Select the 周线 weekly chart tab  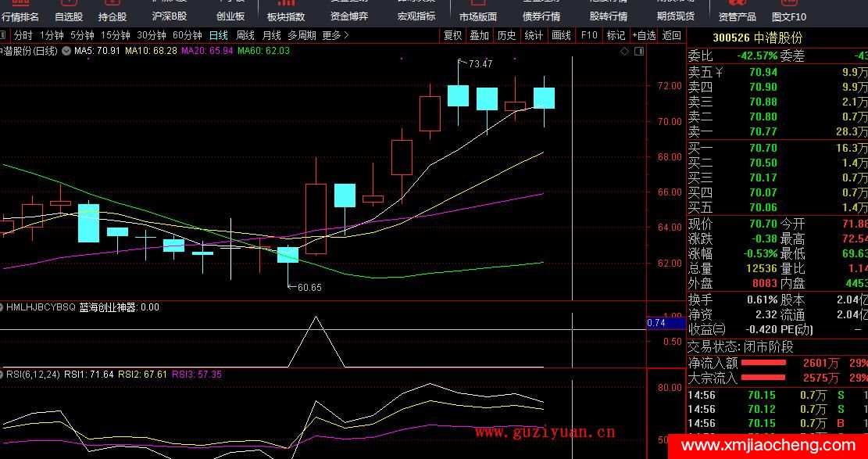point(245,35)
